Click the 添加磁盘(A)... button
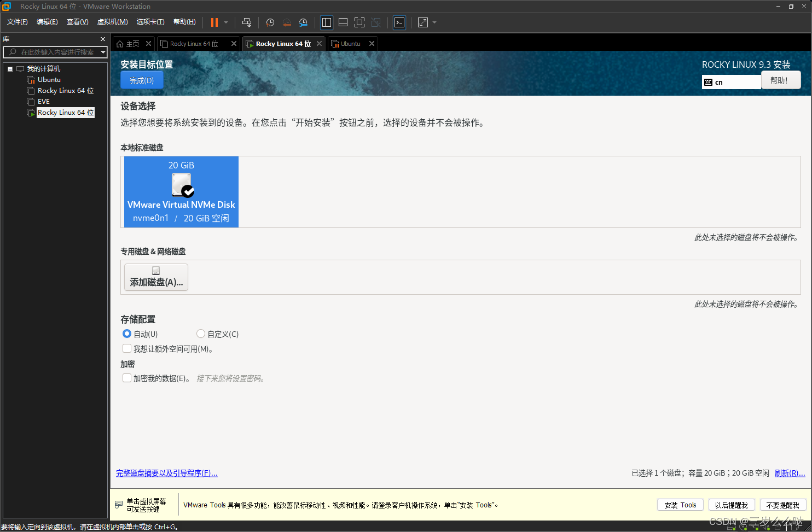 [x=156, y=277]
